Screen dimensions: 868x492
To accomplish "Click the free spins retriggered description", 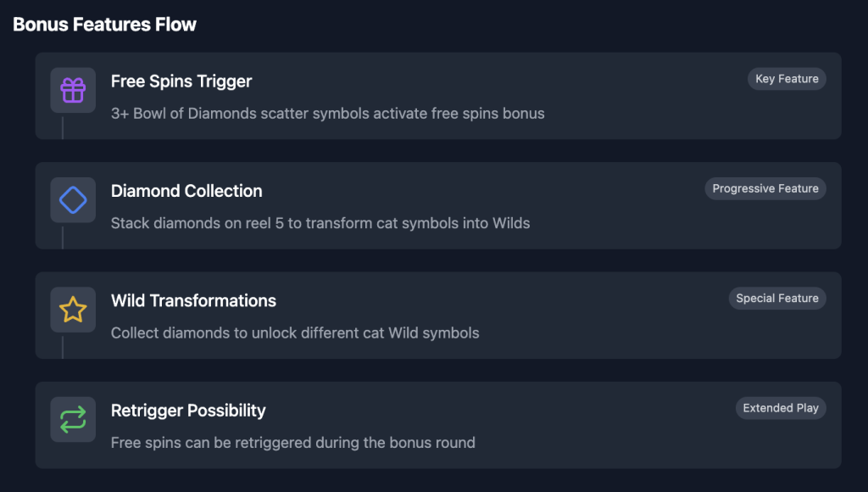I will (x=292, y=443).
